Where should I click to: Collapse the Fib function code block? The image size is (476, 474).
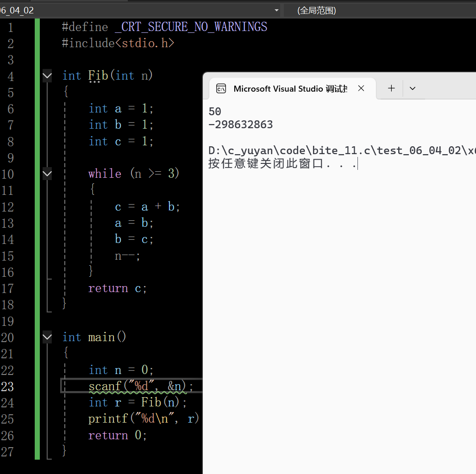tap(47, 75)
